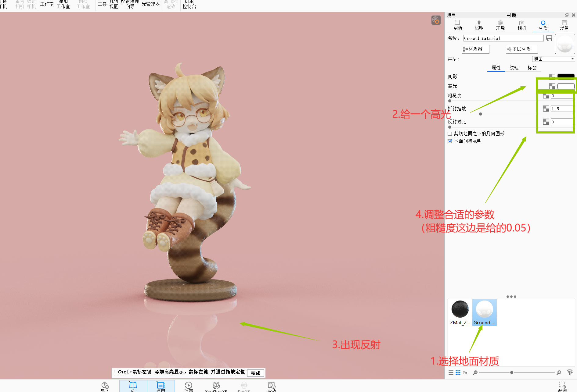The height and width of the screenshot is (392, 577).
Task: Click the globe icon in viewport corner
Action: click(x=436, y=20)
